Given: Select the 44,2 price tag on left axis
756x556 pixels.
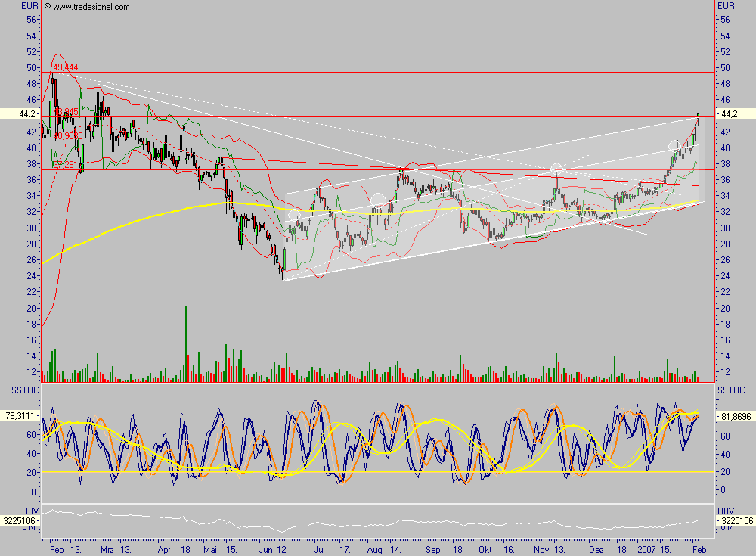Looking at the screenshot, I should [20, 114].
